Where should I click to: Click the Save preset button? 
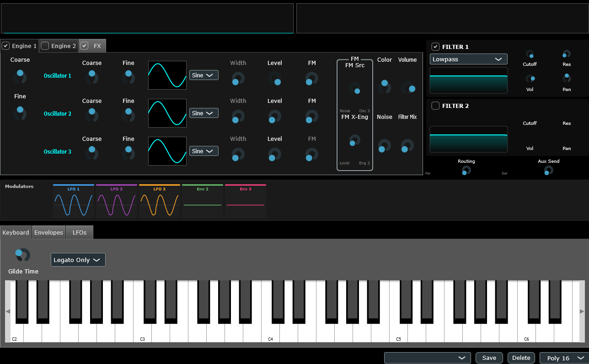[x=489, y=358]
